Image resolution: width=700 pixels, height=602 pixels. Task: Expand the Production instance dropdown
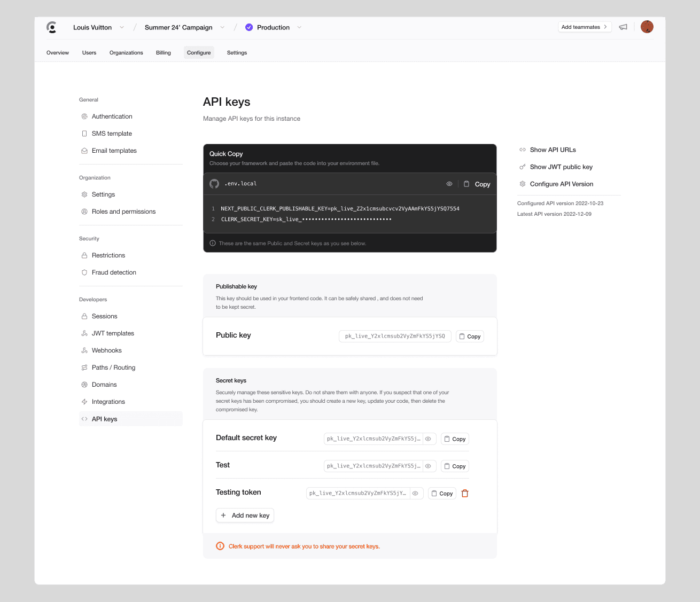(x=299, y=27)
